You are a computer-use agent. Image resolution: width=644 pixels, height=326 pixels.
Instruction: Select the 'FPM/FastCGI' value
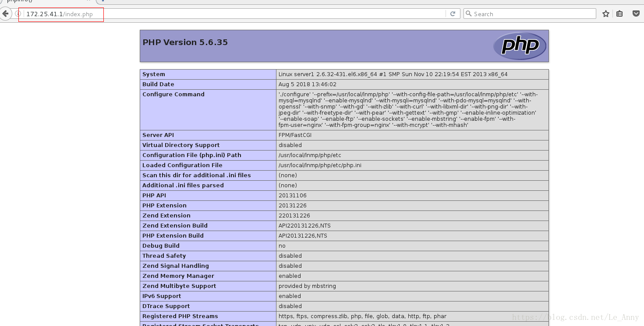[295, 135]
